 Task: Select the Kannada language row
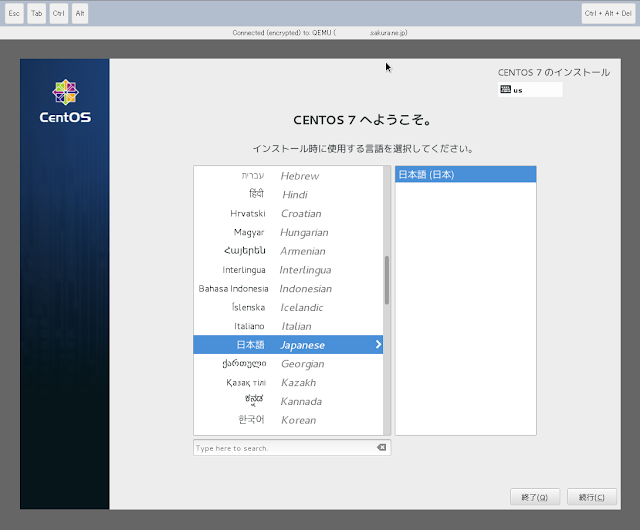288,401
